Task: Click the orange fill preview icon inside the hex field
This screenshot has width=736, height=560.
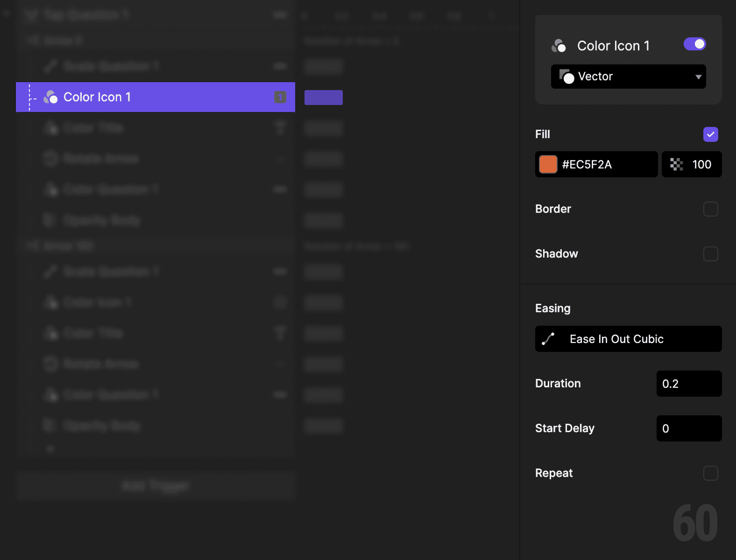Action: click(548, 164)
